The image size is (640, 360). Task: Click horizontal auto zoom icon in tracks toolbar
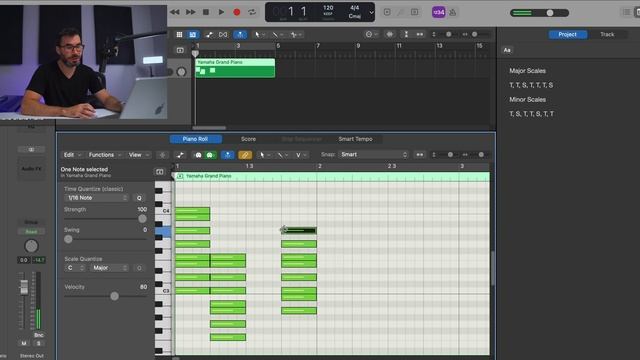[x=420, y=35]
